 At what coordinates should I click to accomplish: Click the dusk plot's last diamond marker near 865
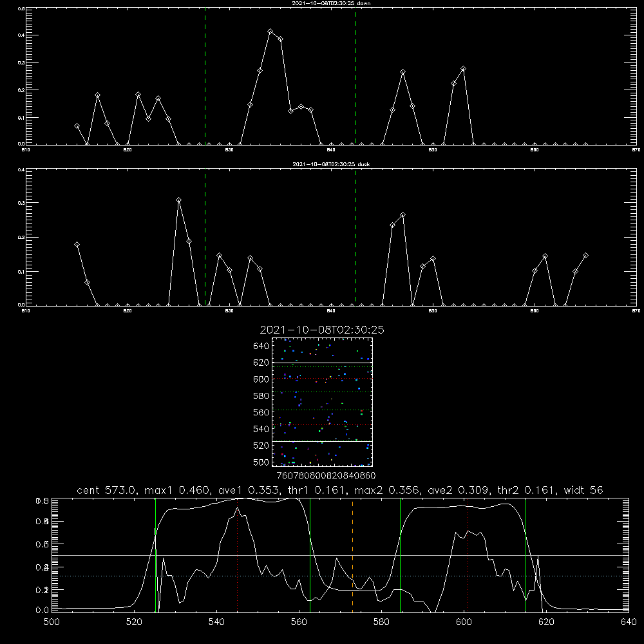585,256
